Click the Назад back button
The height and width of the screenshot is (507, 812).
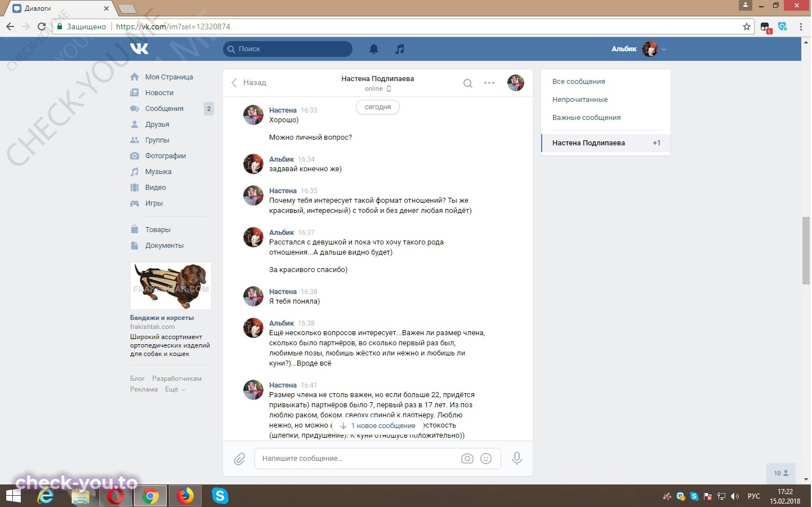tap(248, 83)
